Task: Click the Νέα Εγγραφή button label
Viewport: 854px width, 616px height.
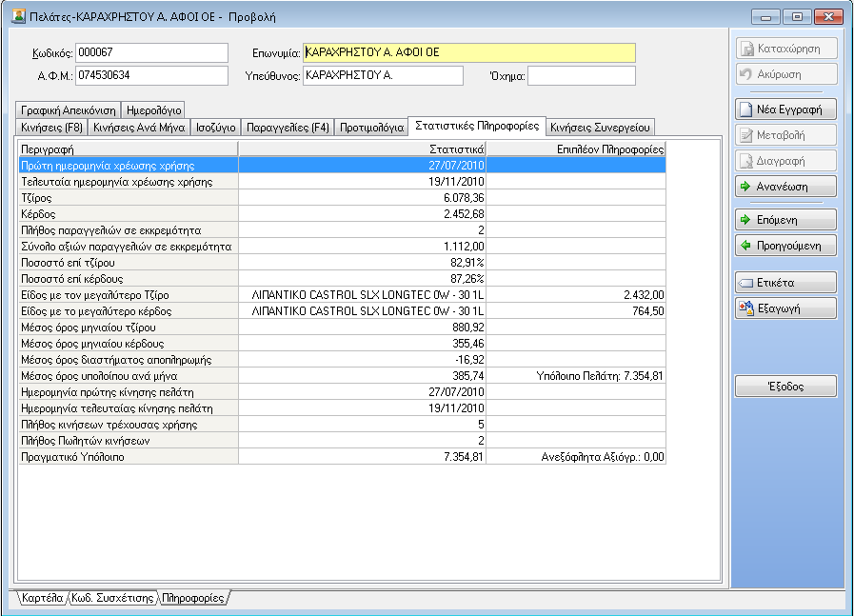Action: click(x=789, y=109)
